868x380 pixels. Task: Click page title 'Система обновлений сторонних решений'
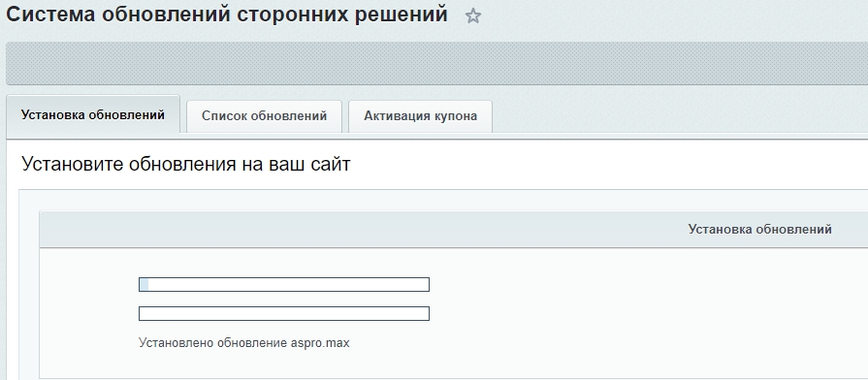tap(227, 14)
